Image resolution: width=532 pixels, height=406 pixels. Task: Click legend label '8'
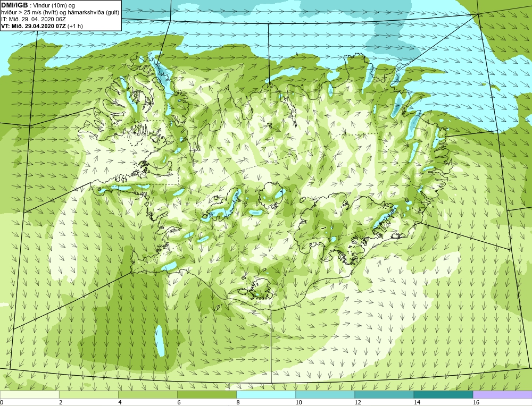tap(238, 402)
